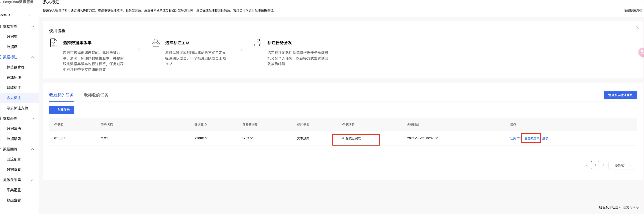
Task: Close the usage flow panel
Action: tap(637, 27)
